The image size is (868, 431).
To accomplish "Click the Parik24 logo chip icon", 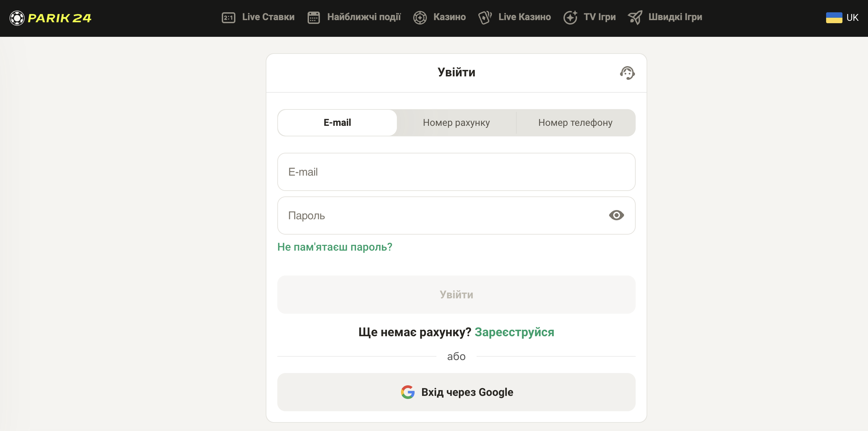I will pyautogui.click(x=17, y=18).
